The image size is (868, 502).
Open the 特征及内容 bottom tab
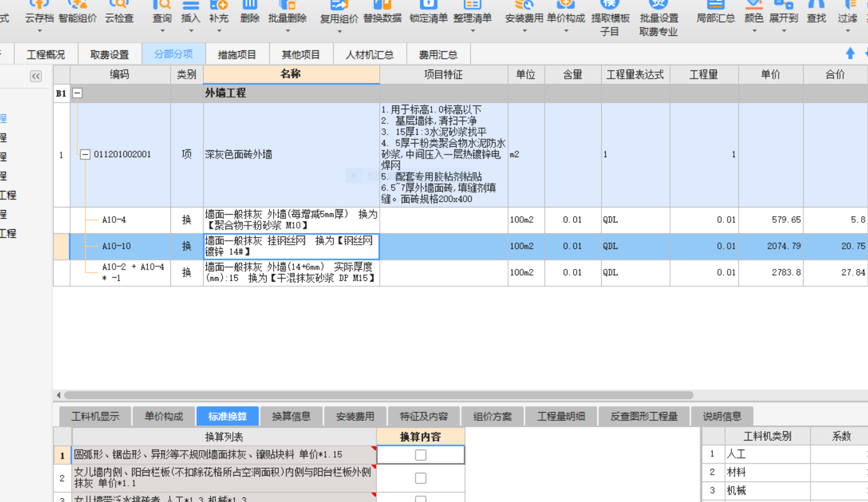click(x=424, y=416)
